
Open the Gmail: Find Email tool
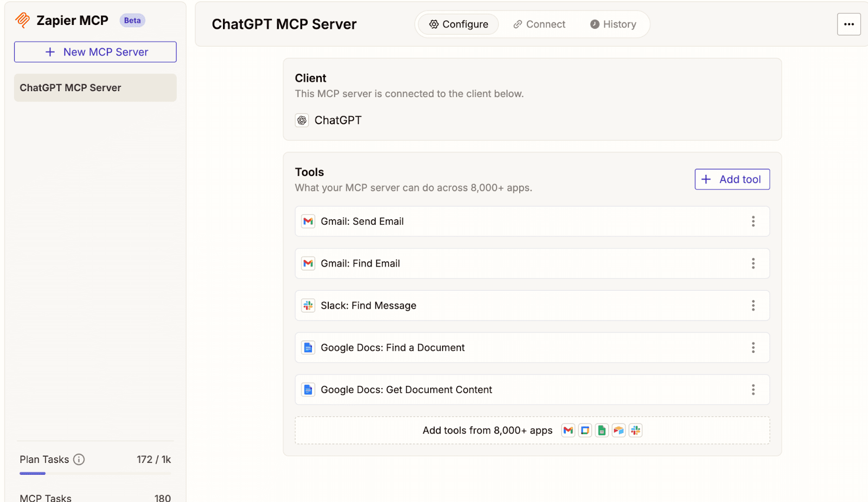click(532, 264)
